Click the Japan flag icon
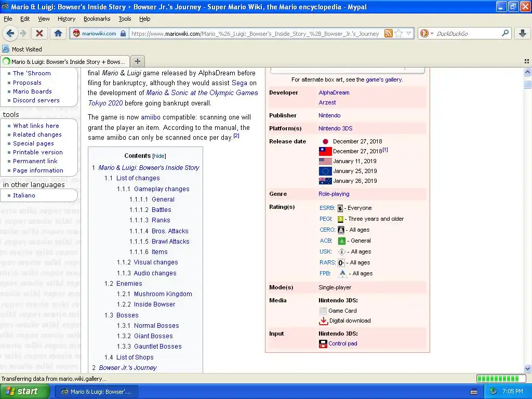Image resolution: width=532 pixels, height=399 pixels. [325, 141]
